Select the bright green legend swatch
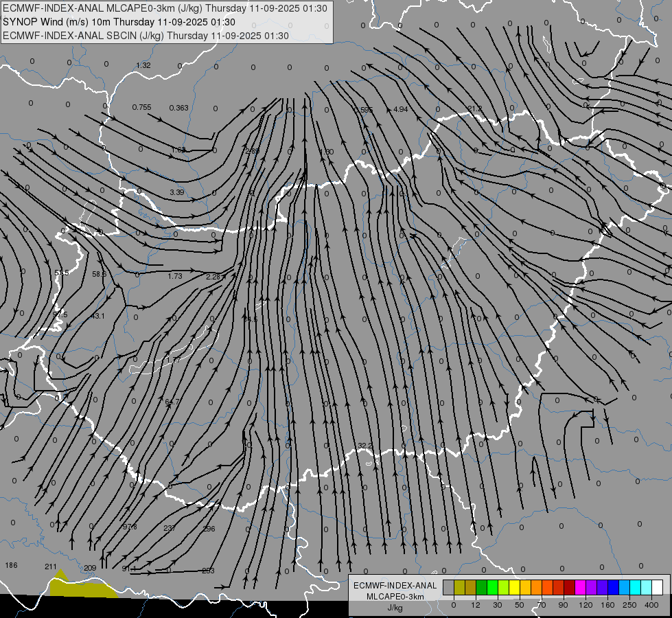Image resolution: width=672 pixels, height=618 pixels. click(492, 587)
